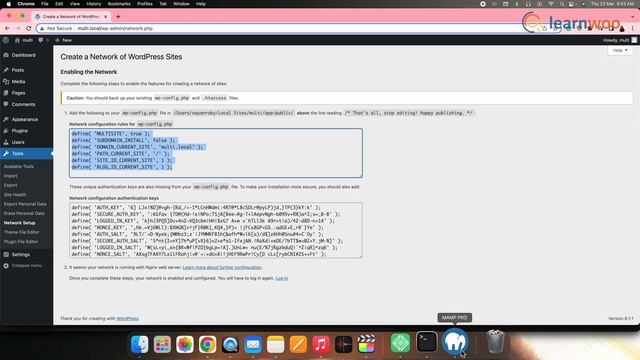The height and width of the screenshot is (360, 640).
Task: Open the + New admin bar menu
Action: tap(64, 40)
